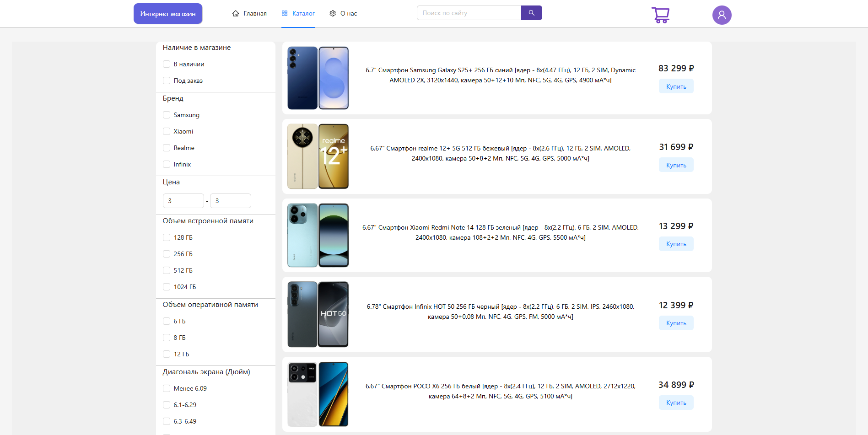Screen dimensions: 868x435
Task: Buy the Redmi Note 14 for 13 299 ₽
Action: pyautogui.click(x=676, y=244)
